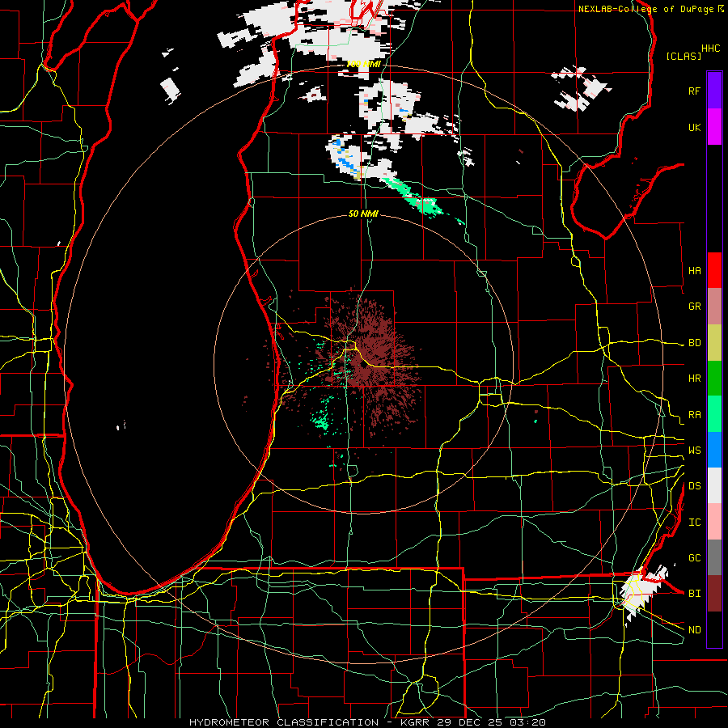Click the UK legend label
The height and width of the screenshot is (728, 728).
(x=694, y=127)
